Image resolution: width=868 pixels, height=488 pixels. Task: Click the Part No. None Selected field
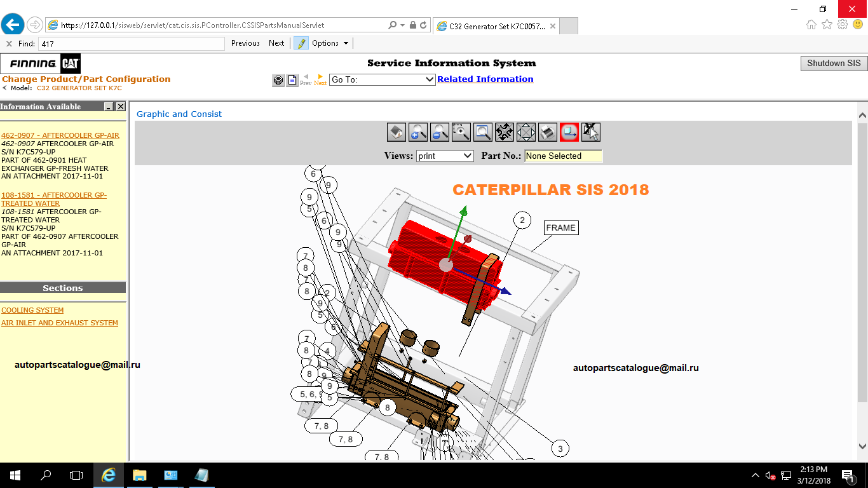point(563,156)
